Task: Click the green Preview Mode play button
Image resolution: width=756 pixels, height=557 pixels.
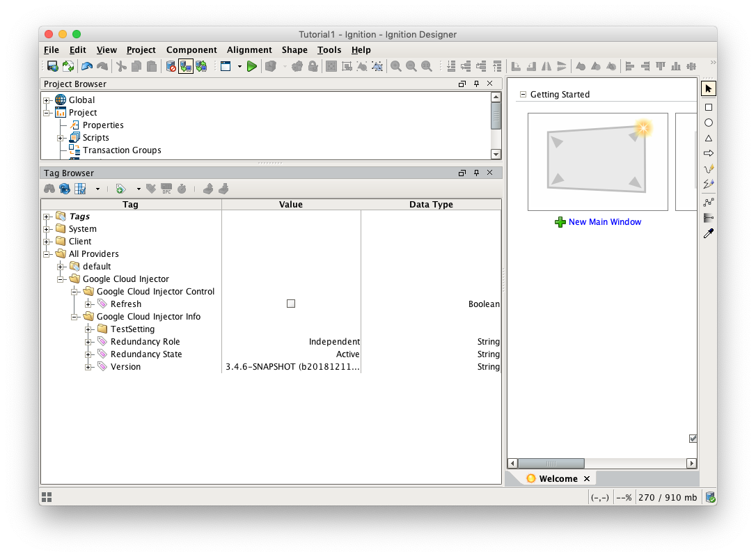Action: (252, 66)
